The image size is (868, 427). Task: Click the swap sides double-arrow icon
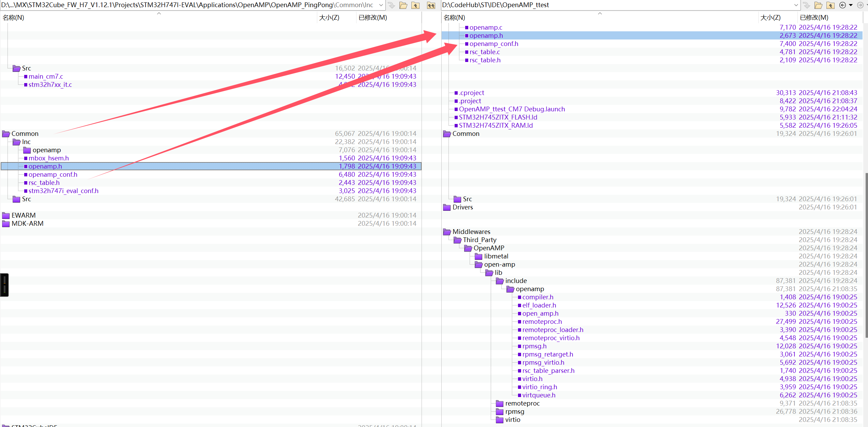(x=431, y=5)
